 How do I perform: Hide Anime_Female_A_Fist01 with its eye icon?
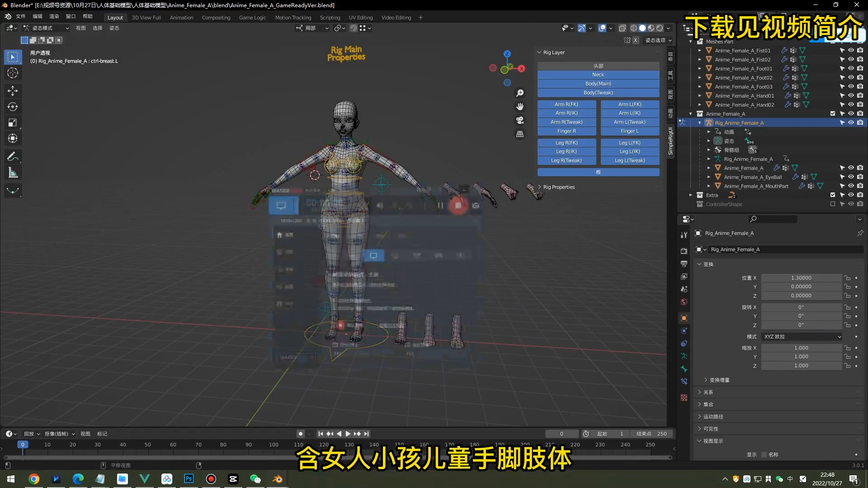click(851, 51)
